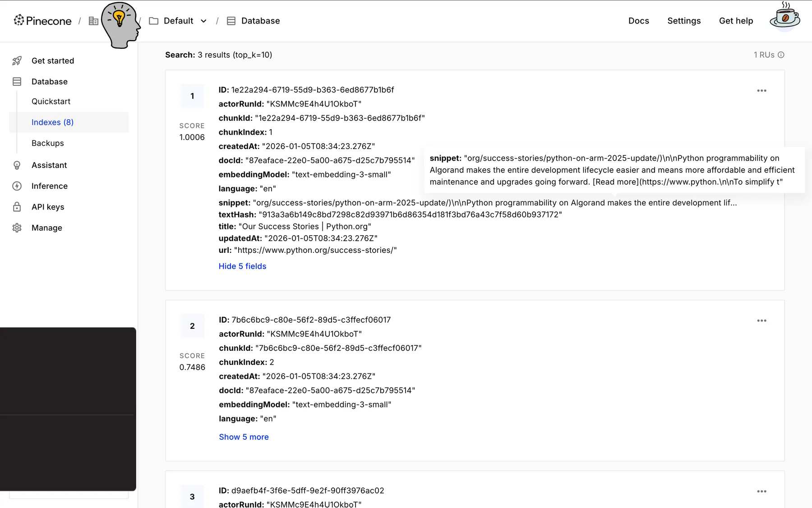Image resolution: width=812 pixels, height=508 pixels.
Task: Click the RUs info circle icon
Action: (x=781, y=55)
